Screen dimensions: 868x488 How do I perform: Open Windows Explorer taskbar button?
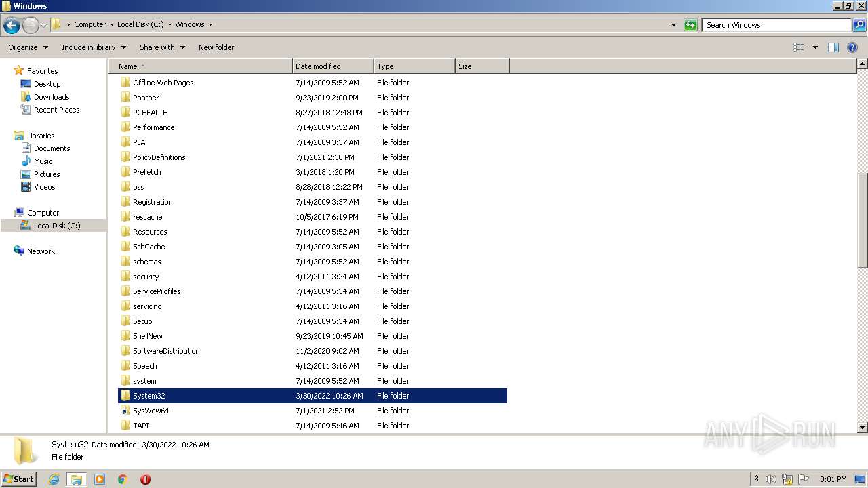pyautogui.click(x=77, y=479)
